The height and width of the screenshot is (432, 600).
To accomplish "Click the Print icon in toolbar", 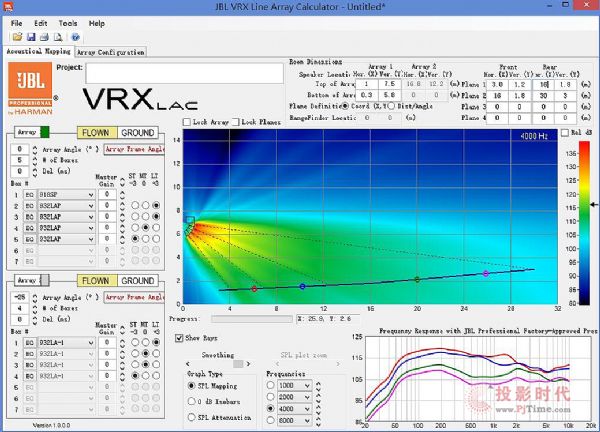I will coord(43,37).
